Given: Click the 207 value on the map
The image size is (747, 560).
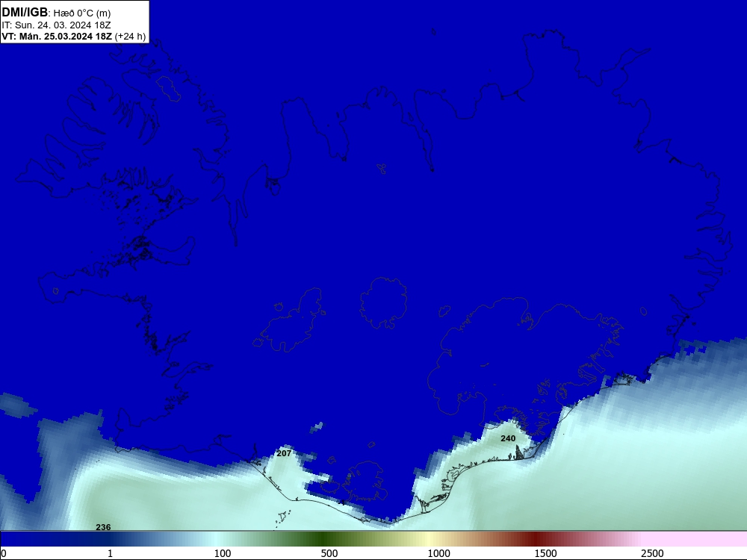Looking at the screenshot, I should (x=284, y=453).
